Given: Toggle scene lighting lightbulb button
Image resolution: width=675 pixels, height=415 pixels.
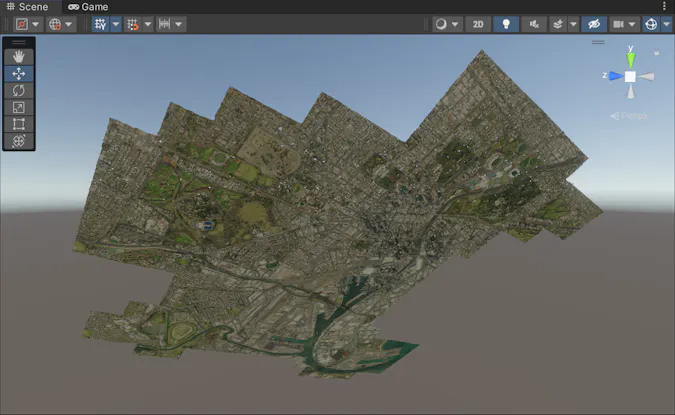Looking at the screenshot, I should (x=506, y=24).
